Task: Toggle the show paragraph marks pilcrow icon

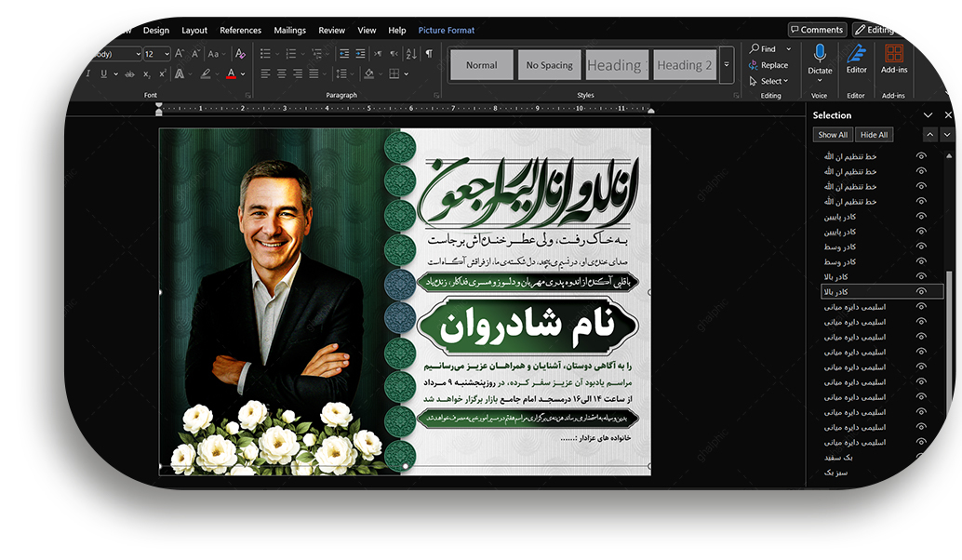Action: [x=429, y=54]
